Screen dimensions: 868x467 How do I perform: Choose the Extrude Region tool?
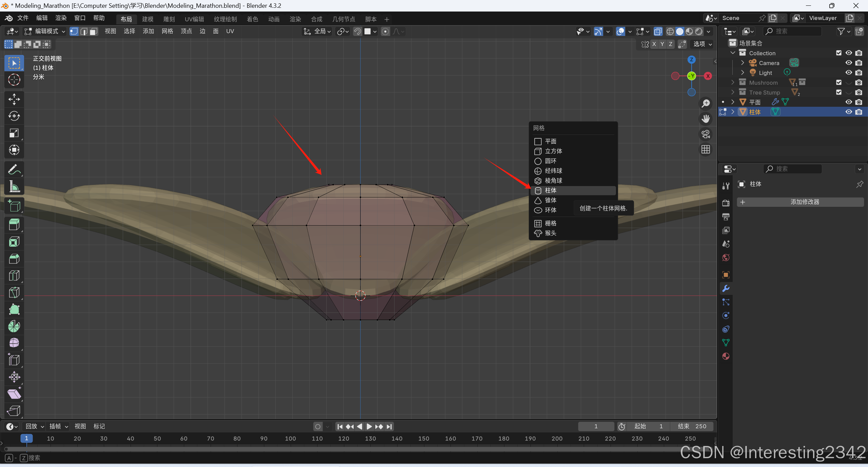coord(14,225)
